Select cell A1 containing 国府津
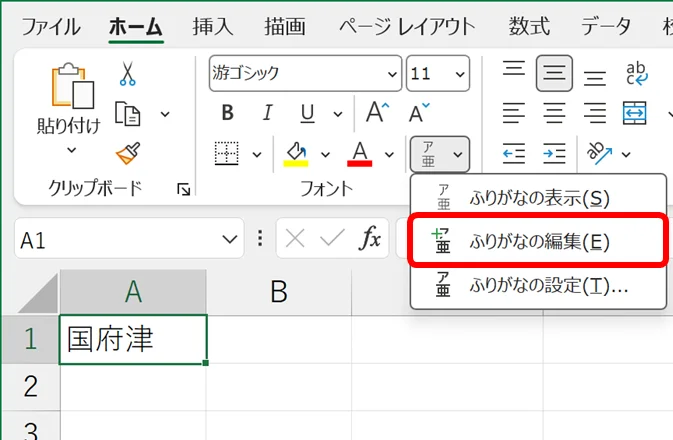The image size is (673, 440). (x=133, y=340)
